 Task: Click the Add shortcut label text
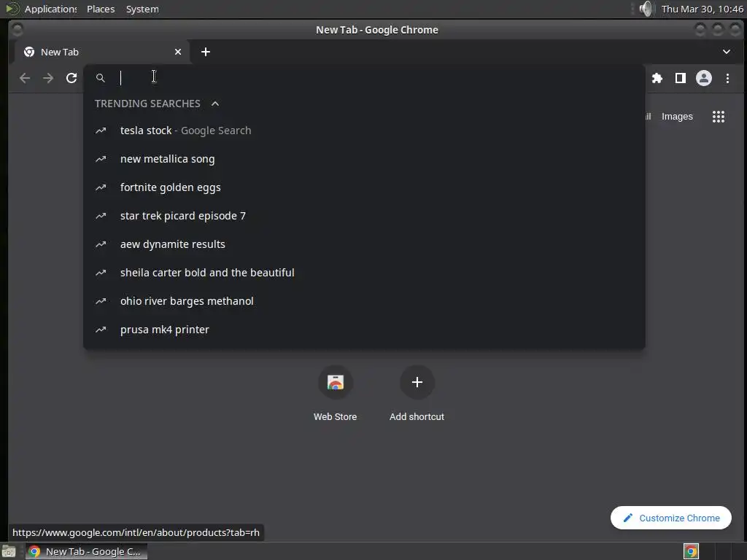tap(417, 416)
